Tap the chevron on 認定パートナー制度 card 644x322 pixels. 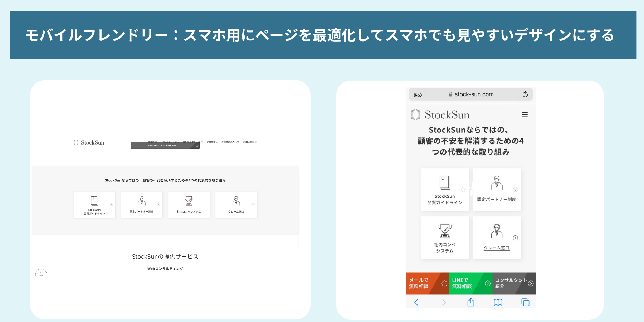(x=516, y=190)
